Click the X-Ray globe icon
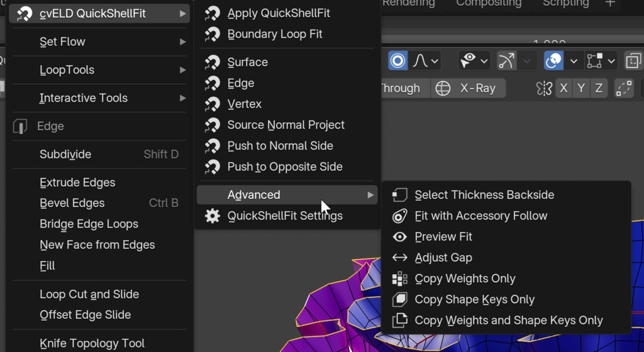644x352 pixels. [443, 88]
